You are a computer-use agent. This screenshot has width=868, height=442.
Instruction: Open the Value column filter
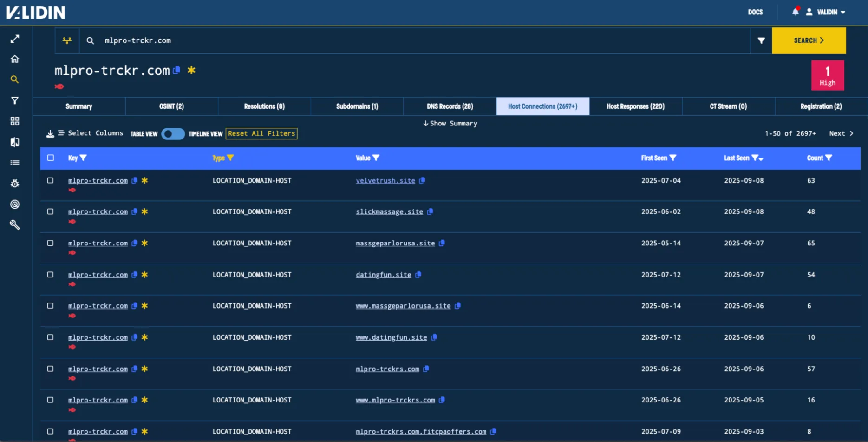(x=376, y=158)
